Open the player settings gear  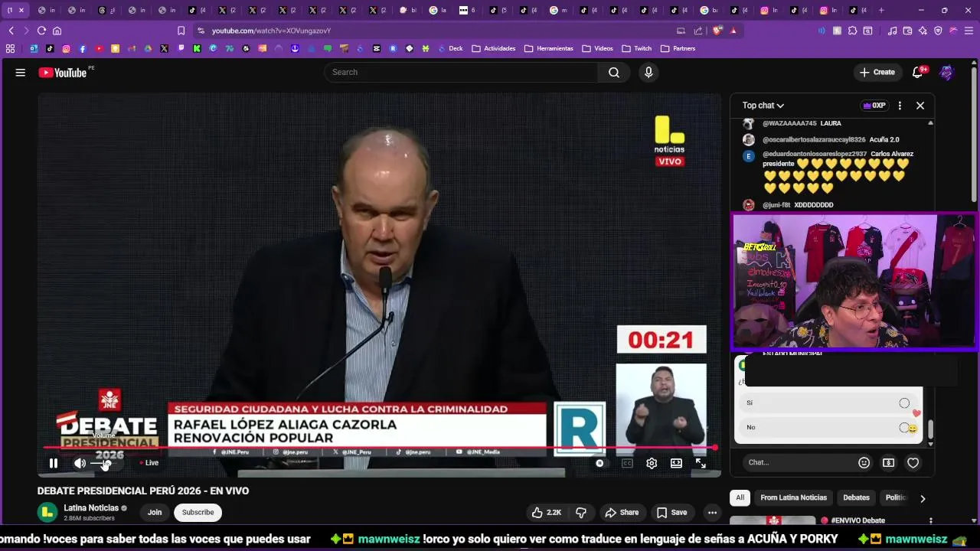tap(652, 463)
